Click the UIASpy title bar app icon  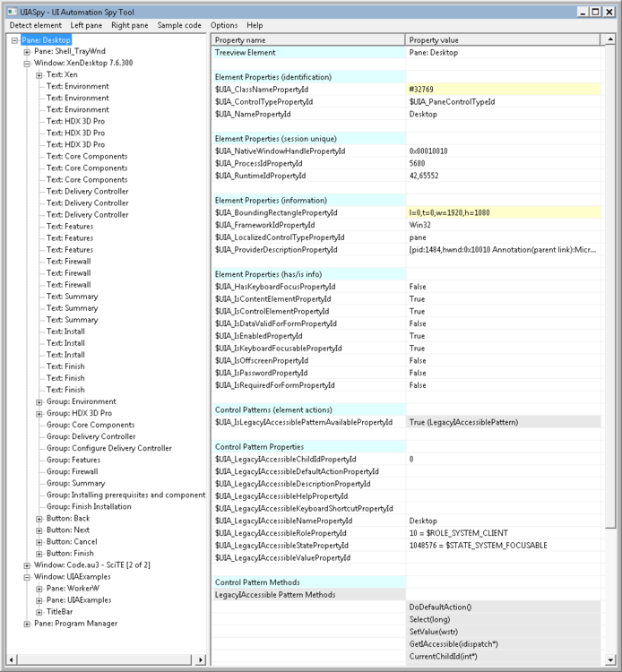click(x=12, y=12)
